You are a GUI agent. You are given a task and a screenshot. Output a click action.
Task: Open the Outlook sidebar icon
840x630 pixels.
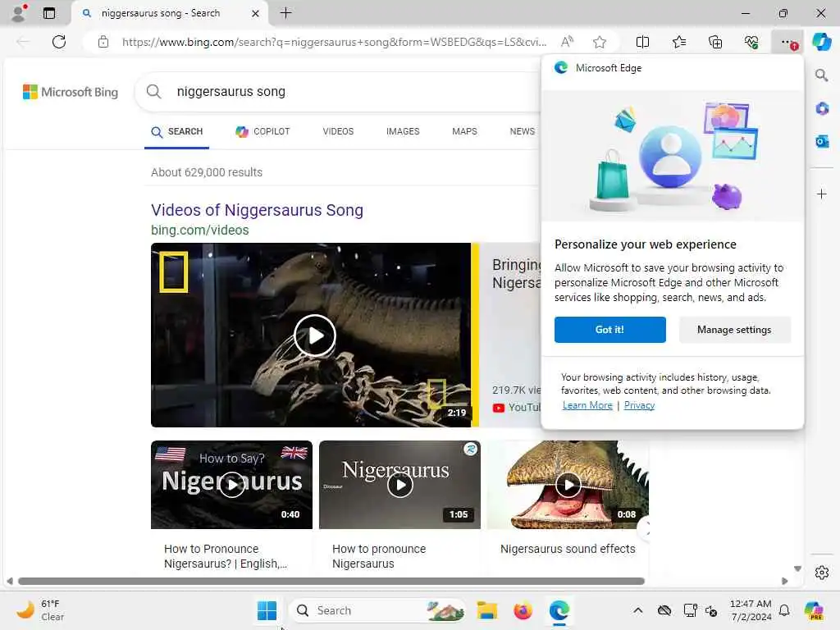click(822, 141)
